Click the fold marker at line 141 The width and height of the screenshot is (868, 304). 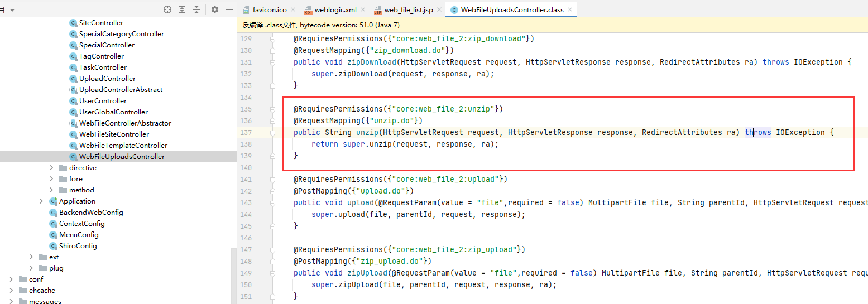pyautogui.click(x=272, y=180)
